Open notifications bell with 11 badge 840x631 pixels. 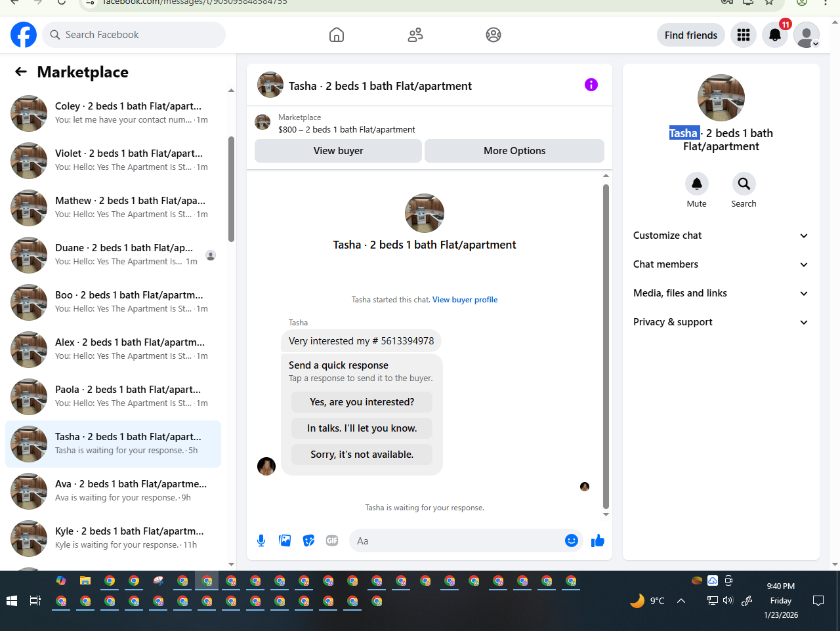click(775, 35)
